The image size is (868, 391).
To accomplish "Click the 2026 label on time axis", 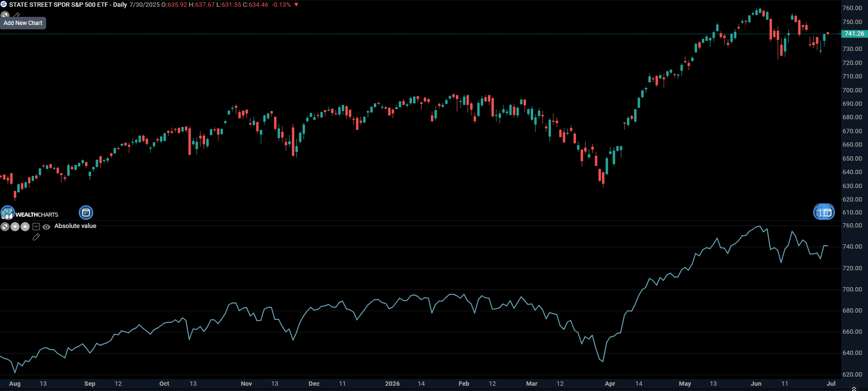I will pos(392,384).
